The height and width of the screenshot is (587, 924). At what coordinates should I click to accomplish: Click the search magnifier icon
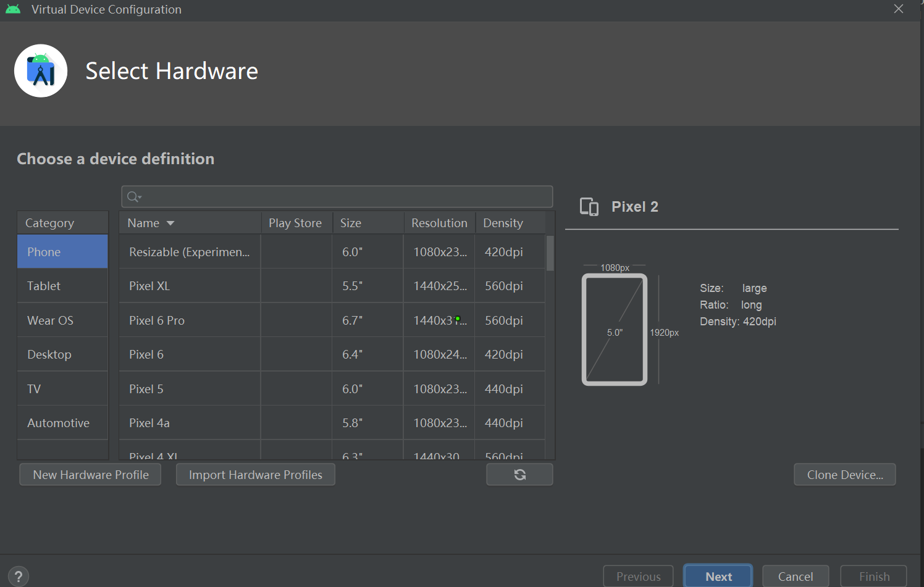point(133,197)
